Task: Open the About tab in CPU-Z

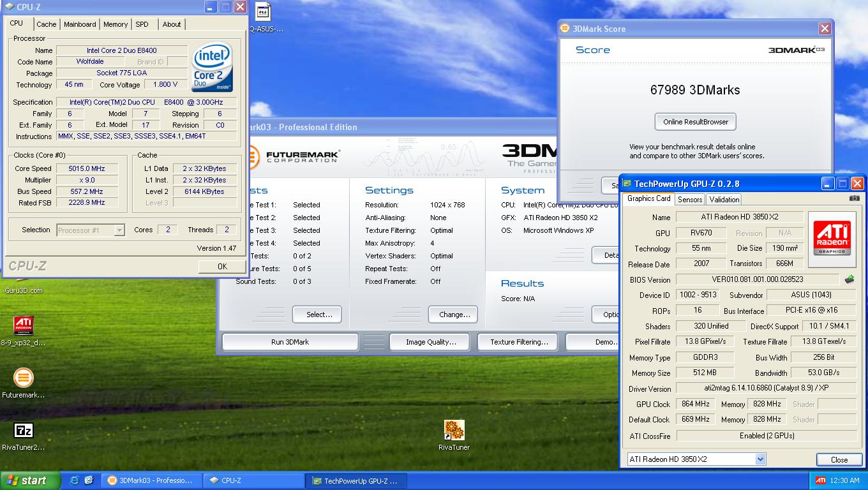Action: coord(171,24)
